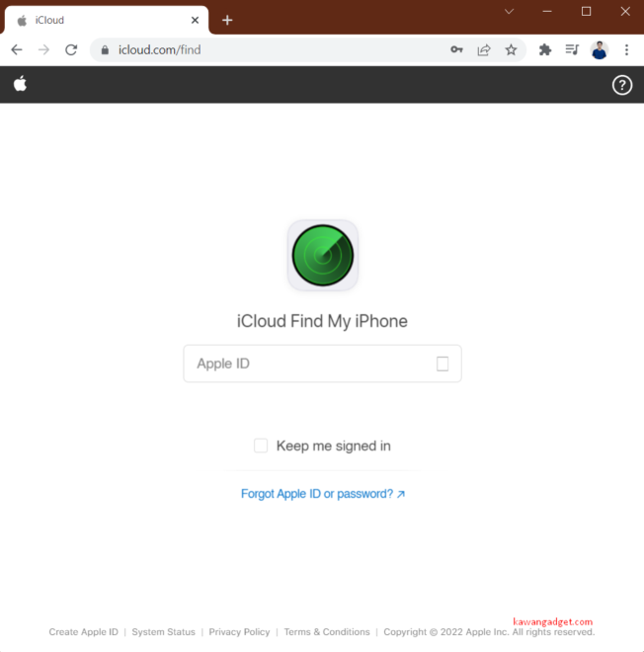Open the Extensions puzzle icon
Viewport: 644px width, 652px height.
(x=545, y=50)
